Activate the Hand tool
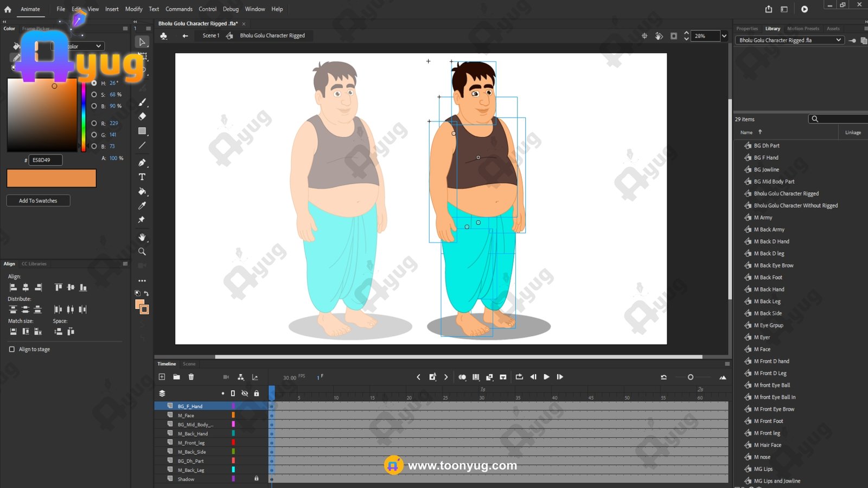This screenshot has height=488, width=868. point(142,237)
